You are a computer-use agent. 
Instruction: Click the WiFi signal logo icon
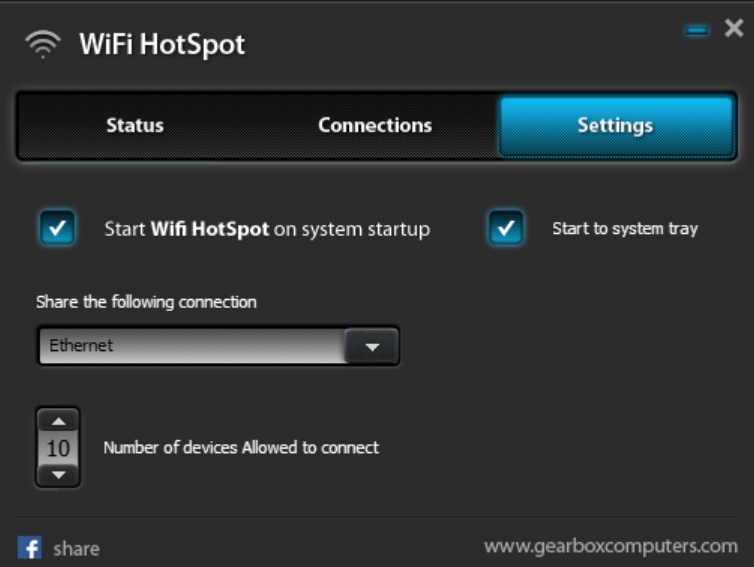pos(43,44)
